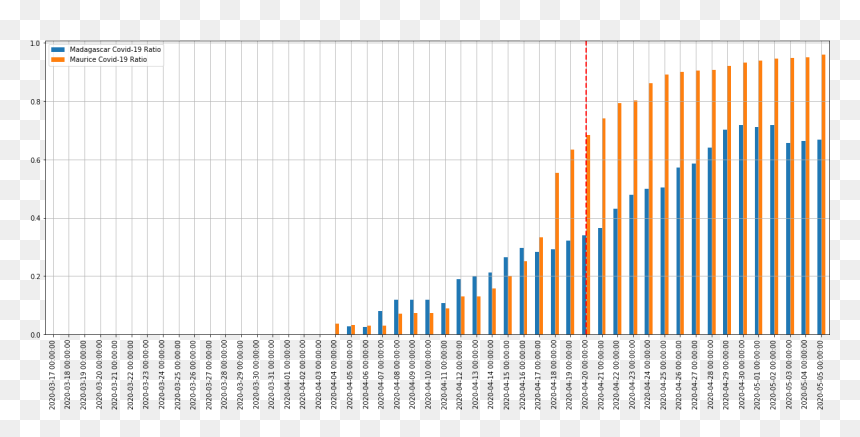
Task: Click the x-axis label 2020-03-31 00:00:00
Action: 273,374
